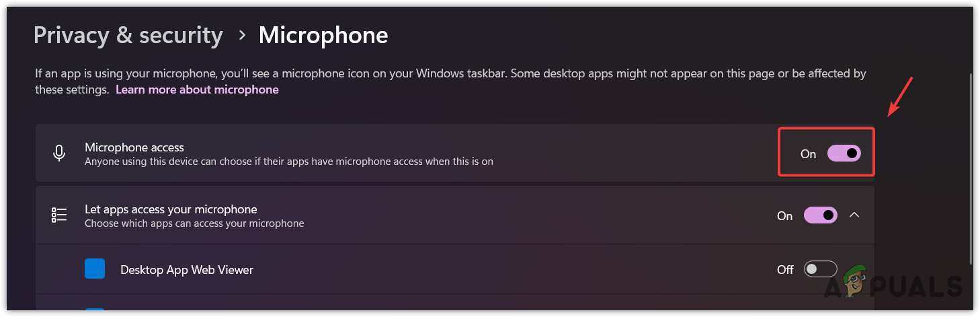Click the Microphone access row title

tap(134, 147)
